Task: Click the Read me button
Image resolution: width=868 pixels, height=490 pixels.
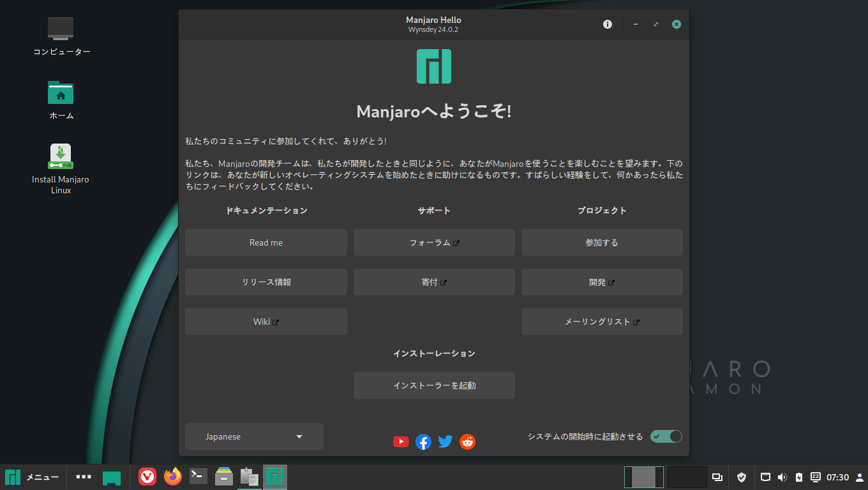Action: click(x=266, y=242)
